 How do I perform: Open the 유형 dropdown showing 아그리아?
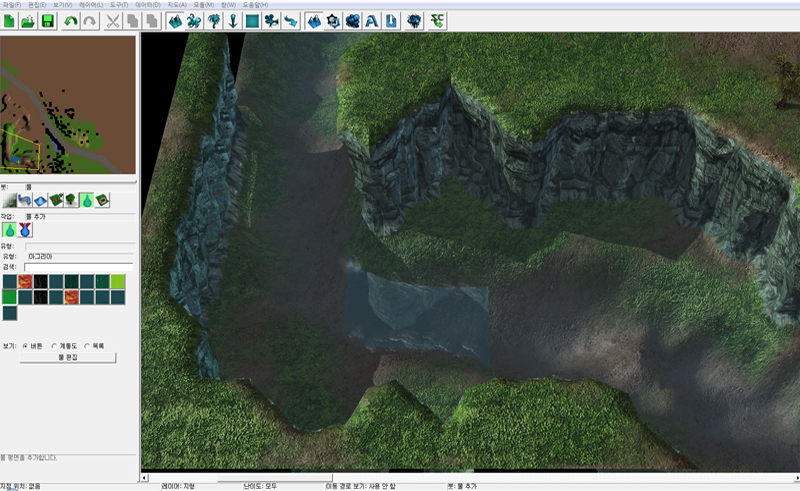click(x=80, y=256)
